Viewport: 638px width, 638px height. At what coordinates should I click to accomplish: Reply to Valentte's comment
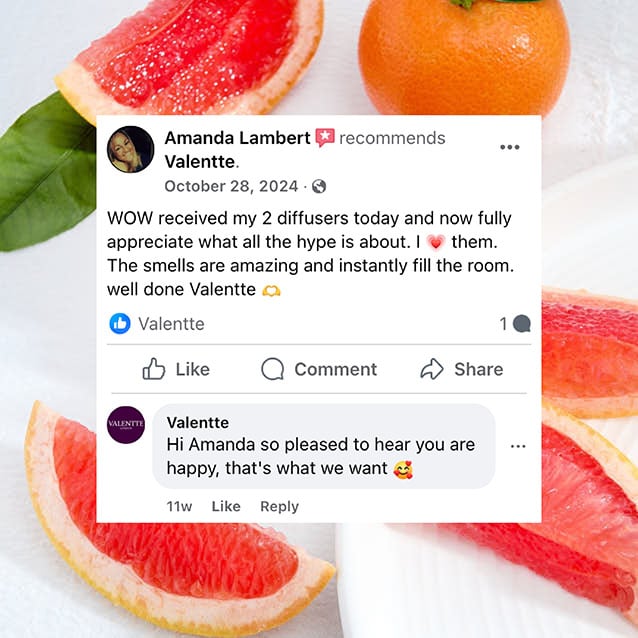pos(280,507)
